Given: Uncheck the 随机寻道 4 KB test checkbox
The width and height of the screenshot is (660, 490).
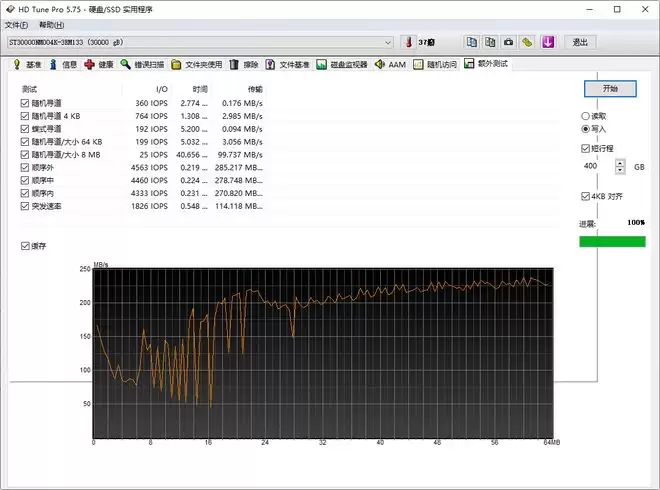Looking at the screenshot, I should [25, 116].
